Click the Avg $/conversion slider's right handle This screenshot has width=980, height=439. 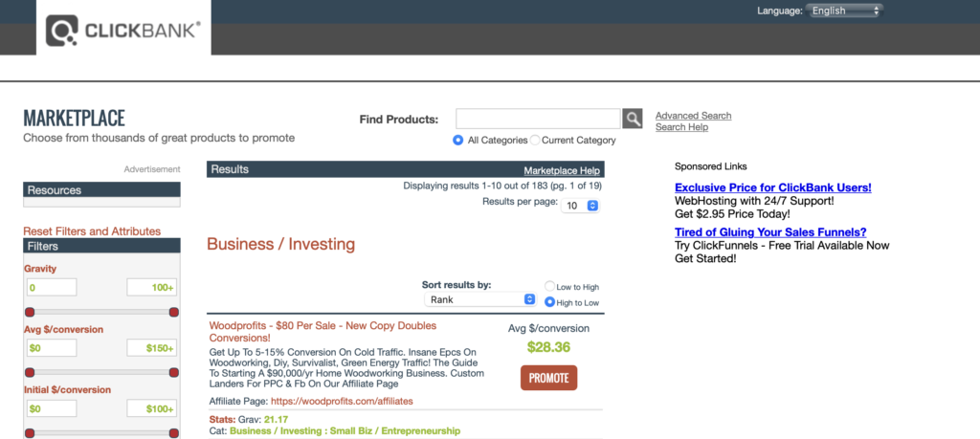pyautogui.click(x=174, y=372)
